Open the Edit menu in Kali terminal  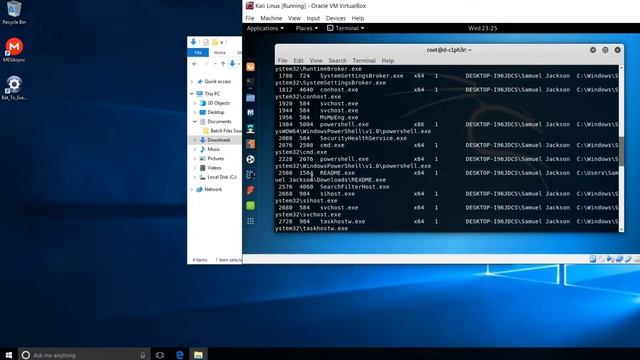298,60
